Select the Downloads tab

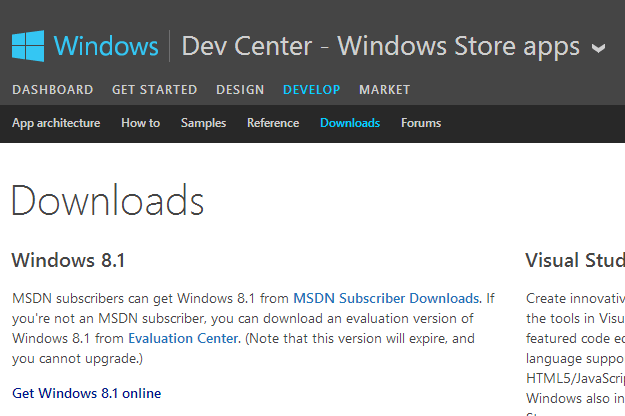pyautogui.click(x=350, y=124)
